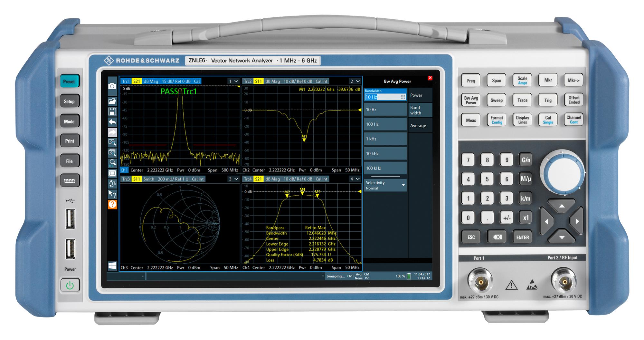Click the numeric keypad icon in Bandwidth field
This screenshot has height=340, width=644.
tap(402, 97)
